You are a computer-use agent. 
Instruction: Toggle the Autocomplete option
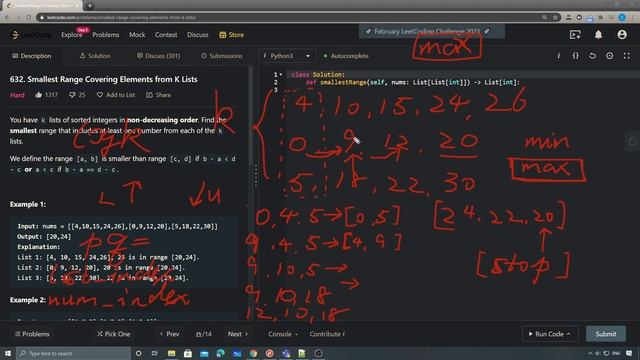tap(346, 56)
